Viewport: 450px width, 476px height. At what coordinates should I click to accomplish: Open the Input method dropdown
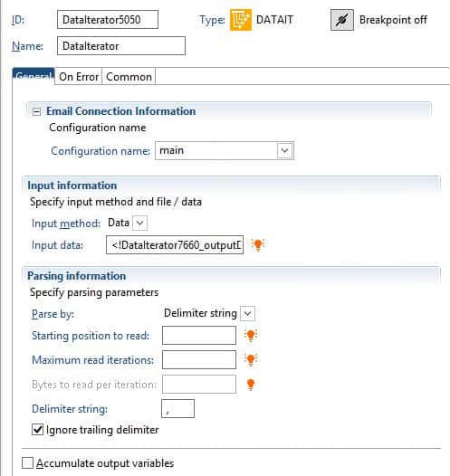140,224
